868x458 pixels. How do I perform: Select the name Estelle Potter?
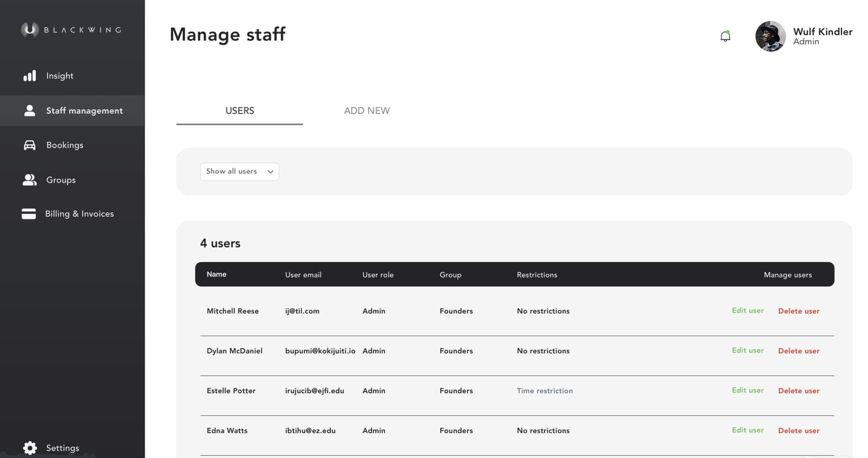pos(231,391)
